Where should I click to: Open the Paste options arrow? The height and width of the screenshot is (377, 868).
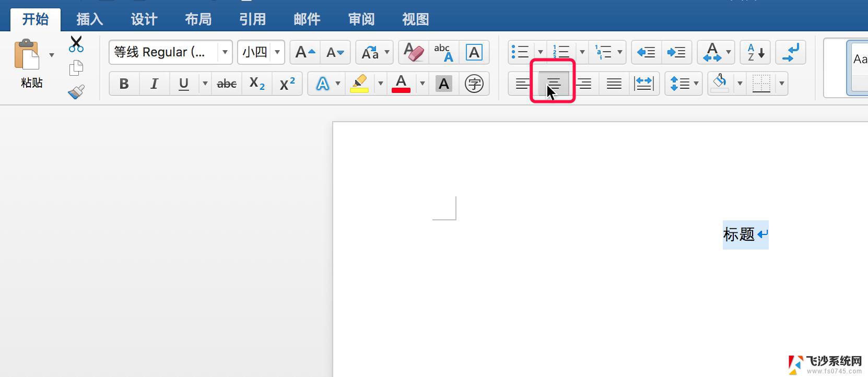(51, 55)
